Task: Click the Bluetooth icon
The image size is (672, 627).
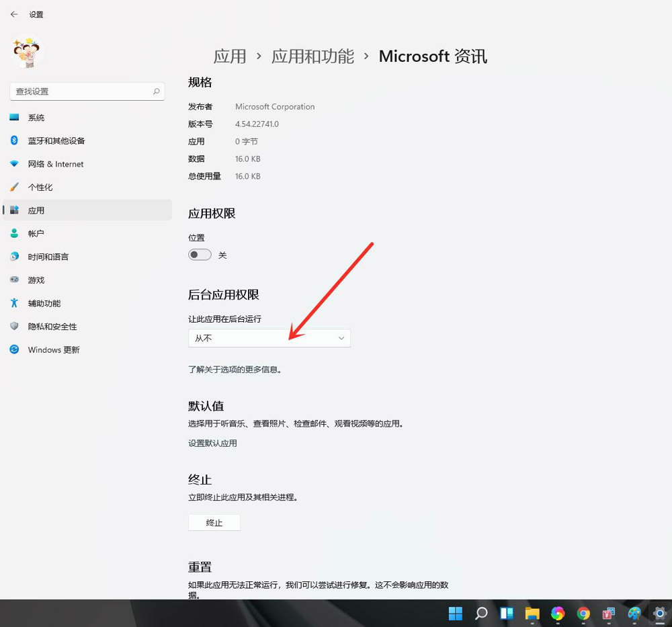Action: click(14, 140)
